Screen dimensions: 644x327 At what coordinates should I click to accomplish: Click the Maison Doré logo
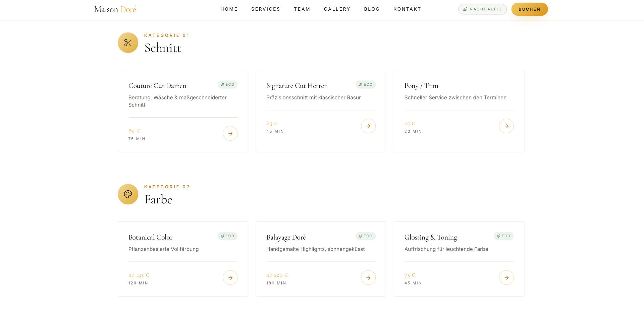115,9
